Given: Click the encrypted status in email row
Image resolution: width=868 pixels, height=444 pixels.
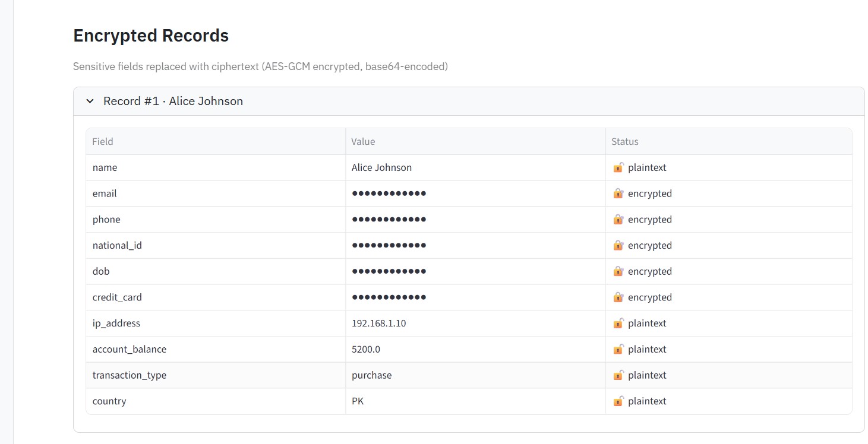Looking at the screenshot, I should pyautogui.click(x=650, y=194).
